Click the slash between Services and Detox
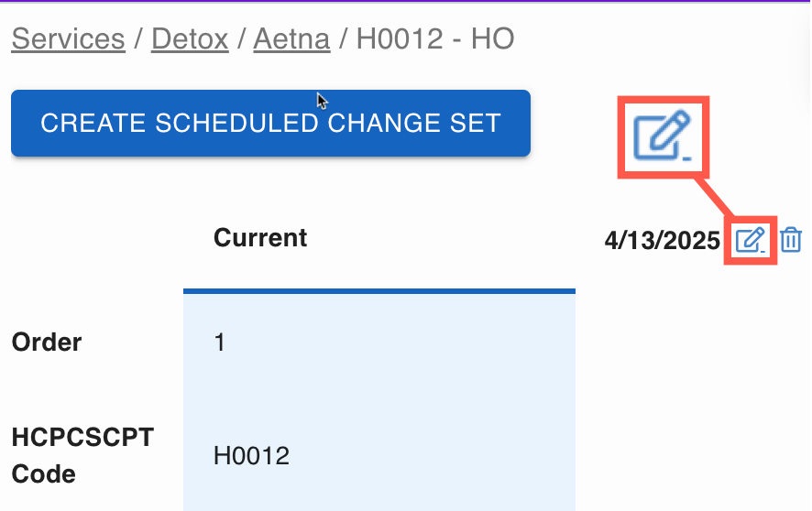The width and height of the screenshot is (812, 511). tap(138, 39)
